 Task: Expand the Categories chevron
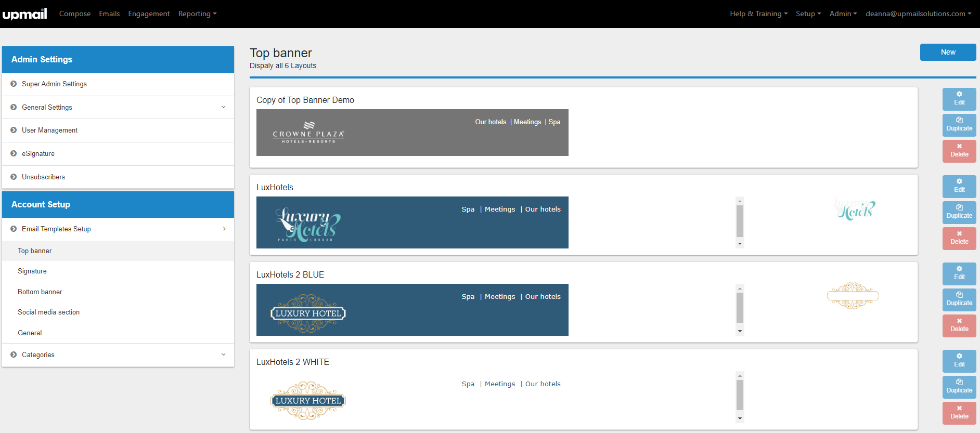(224, 355)
